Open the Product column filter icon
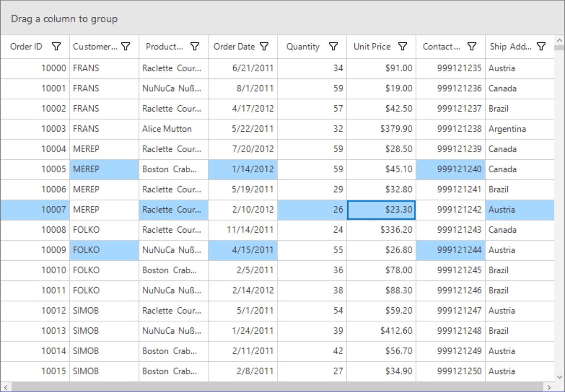This screenshot has height=392, width=565. pos(195,47)
